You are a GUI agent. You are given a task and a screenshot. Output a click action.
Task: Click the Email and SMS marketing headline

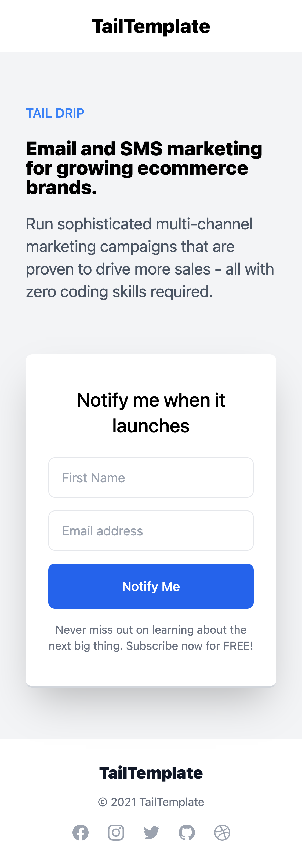click(144, 168)
